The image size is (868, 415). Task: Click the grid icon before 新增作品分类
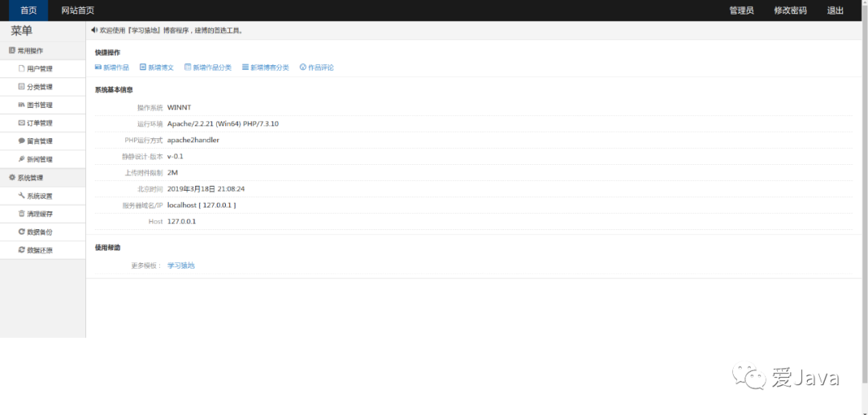[187, 67]
